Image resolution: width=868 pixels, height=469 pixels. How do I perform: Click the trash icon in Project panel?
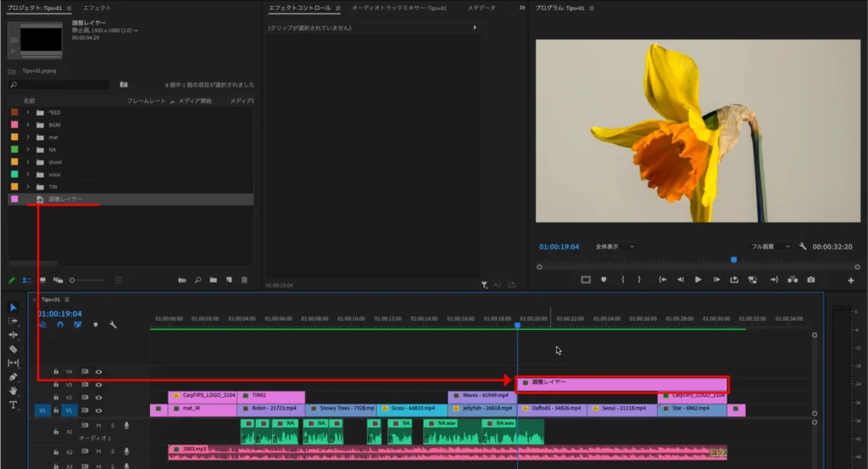pos(244,280)
